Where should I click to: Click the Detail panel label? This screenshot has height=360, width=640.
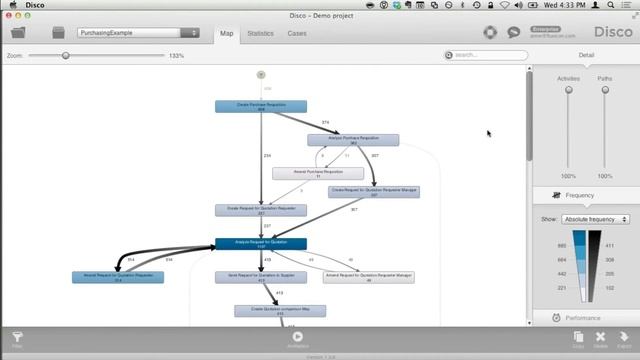tap(586, 55)
